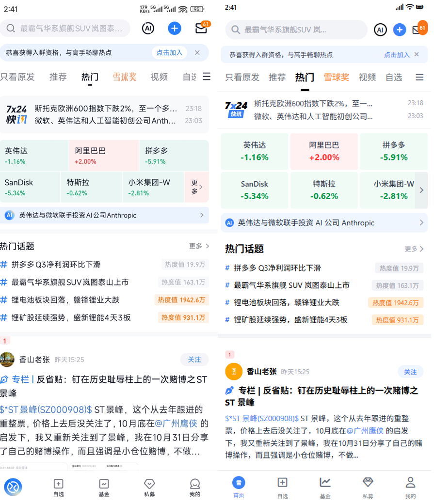The width and height of the screenshot is (434, 504).
Task: Dismiss the group invite banner on left screen
Action: pyautogui.click(x=197, y=52)
